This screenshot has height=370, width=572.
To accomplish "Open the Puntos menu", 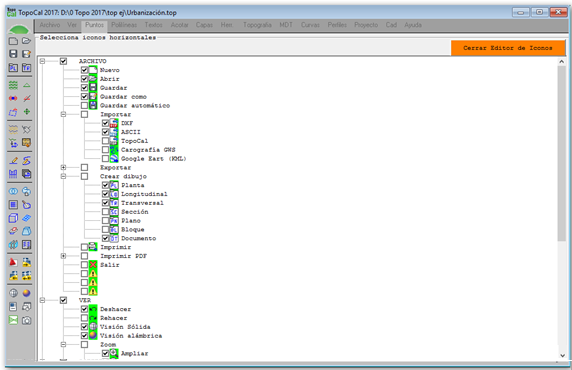I will pyautogui.click(x=94, y=25).
